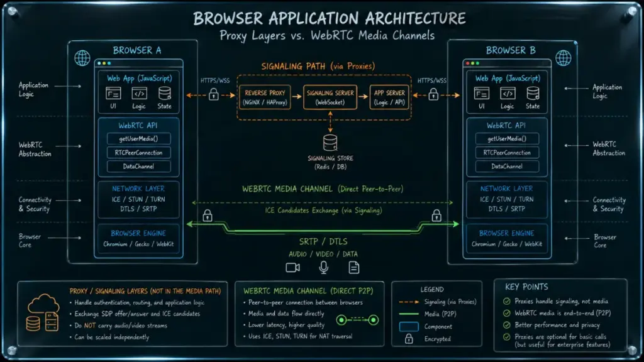
Task: Click the 'Do NOT carry audio/video streams' bullet
Action: [118, 326]
